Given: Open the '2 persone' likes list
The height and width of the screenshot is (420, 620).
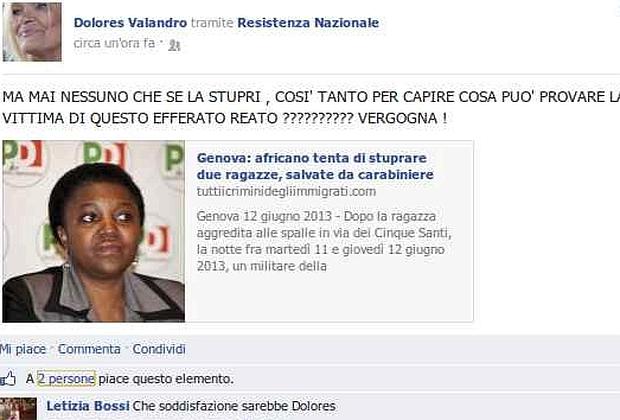Looking at the screenshot, I should coord(66,379).
